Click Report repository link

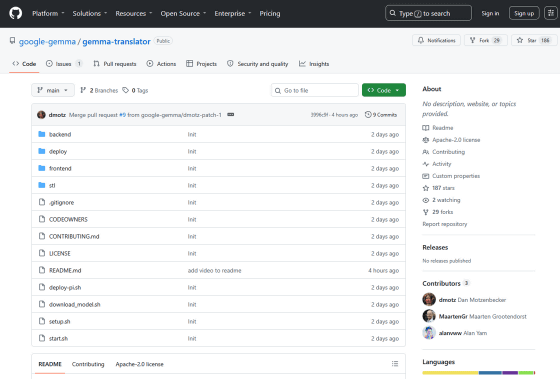click(445, 224)
